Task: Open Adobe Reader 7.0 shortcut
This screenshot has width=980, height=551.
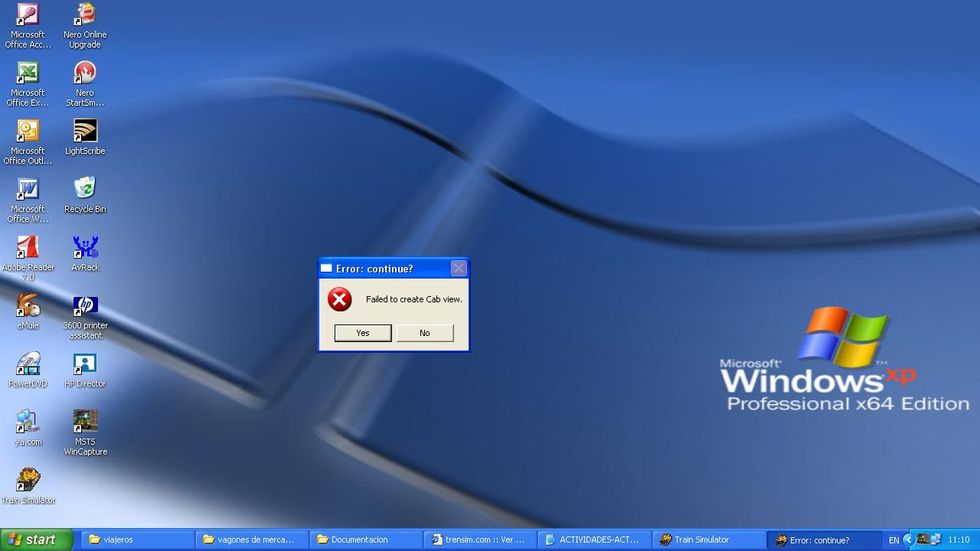Action: 28,247
